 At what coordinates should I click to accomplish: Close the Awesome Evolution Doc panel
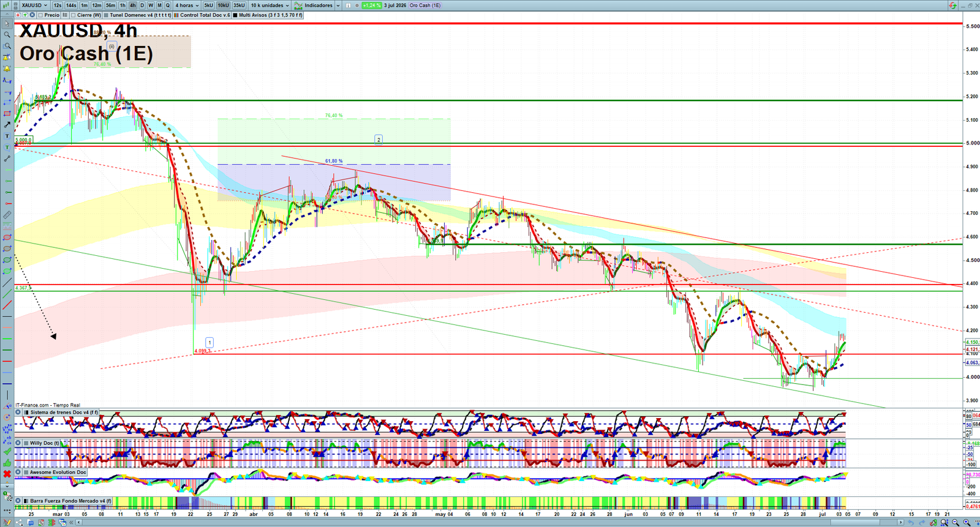coord(18,472)
